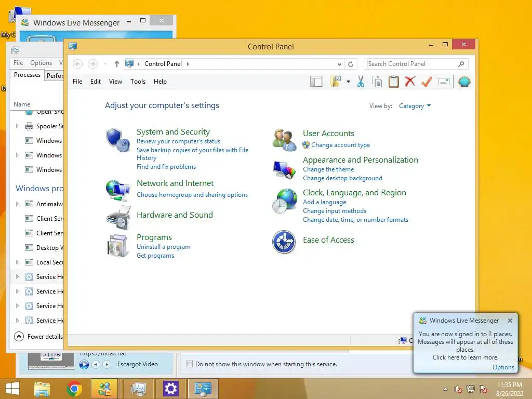Open the address bar history dropdown
The height and width of the screenshot is (399, 532).
pyautogui.click(x=339, y=64)
